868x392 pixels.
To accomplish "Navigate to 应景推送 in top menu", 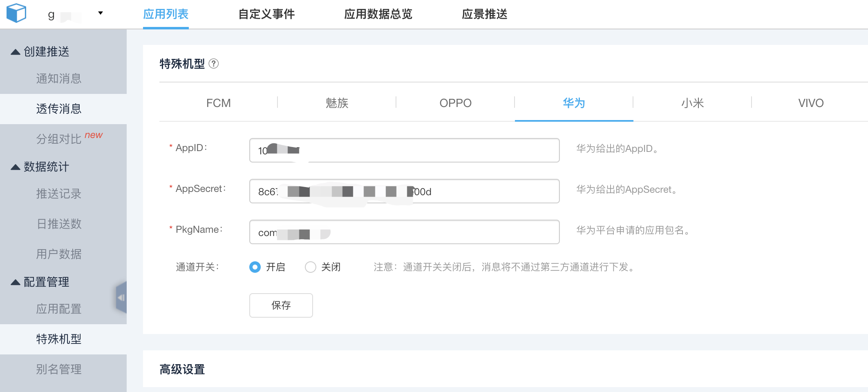I will coord(485,14).
